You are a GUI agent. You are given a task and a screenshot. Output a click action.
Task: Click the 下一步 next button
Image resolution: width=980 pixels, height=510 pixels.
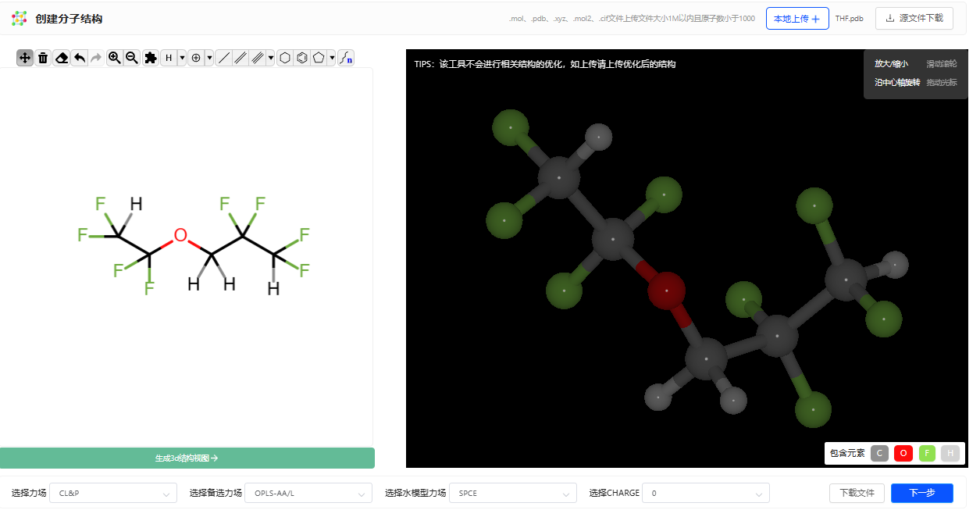922,493
